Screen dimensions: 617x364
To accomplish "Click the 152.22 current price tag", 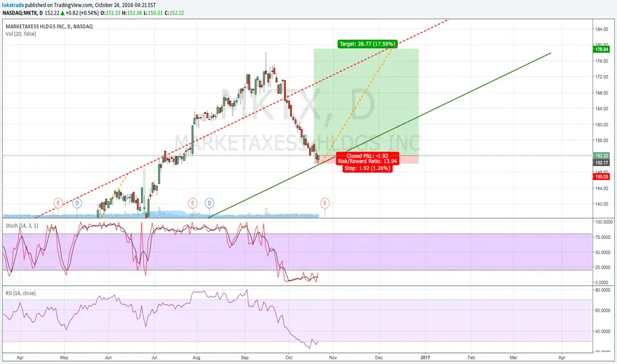I will point(602,156).
